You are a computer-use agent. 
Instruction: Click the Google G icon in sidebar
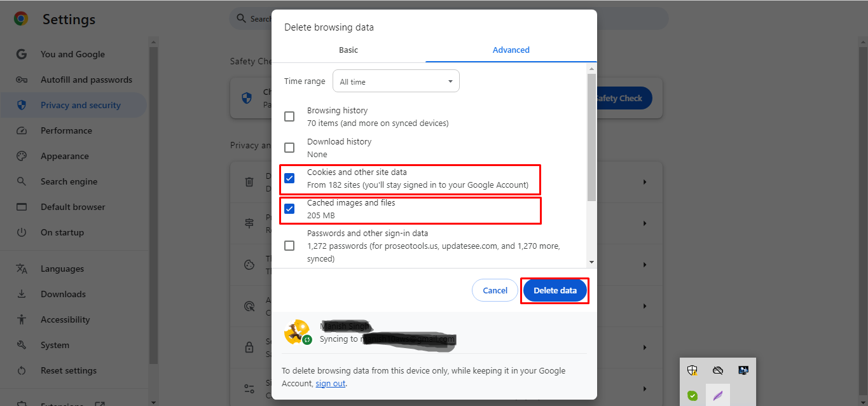click(22, 54)
